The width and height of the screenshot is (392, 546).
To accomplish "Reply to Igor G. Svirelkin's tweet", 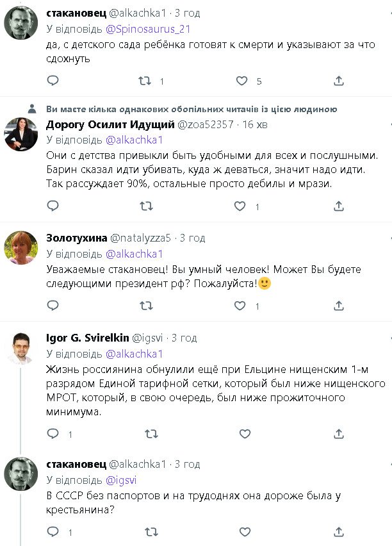I will tap(53, 434).
